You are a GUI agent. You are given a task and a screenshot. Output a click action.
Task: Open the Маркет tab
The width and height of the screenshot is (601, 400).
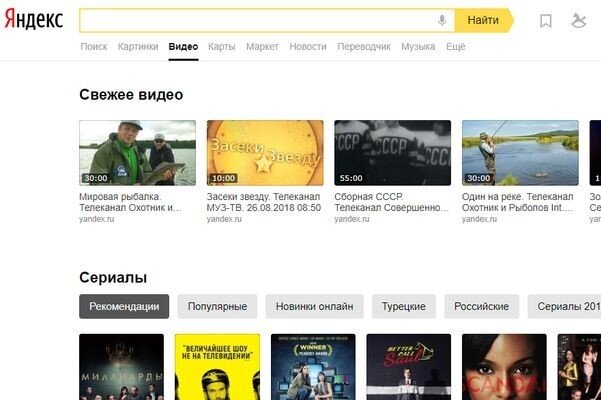[262, 47]
